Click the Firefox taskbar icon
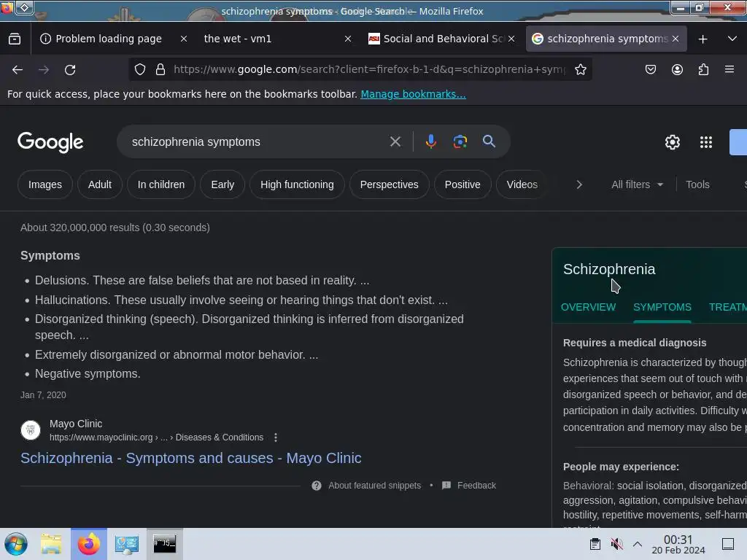Screen dimensions: 747x560 88,544
